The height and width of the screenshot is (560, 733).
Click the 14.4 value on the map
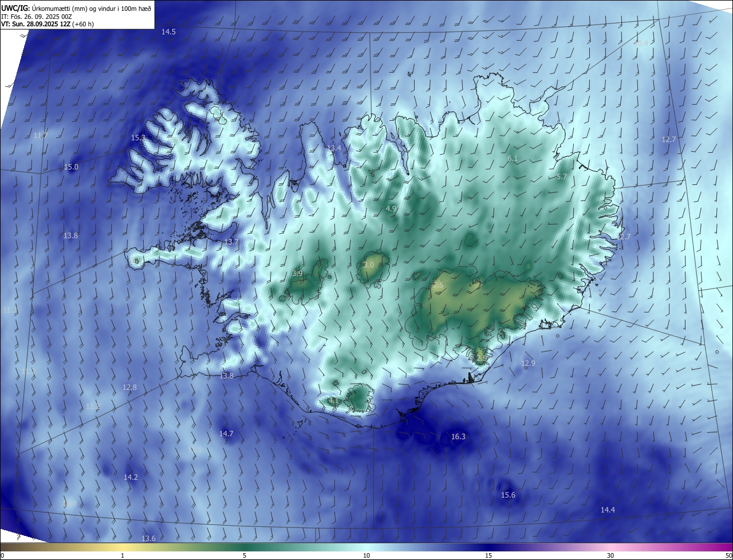[608, 510]
